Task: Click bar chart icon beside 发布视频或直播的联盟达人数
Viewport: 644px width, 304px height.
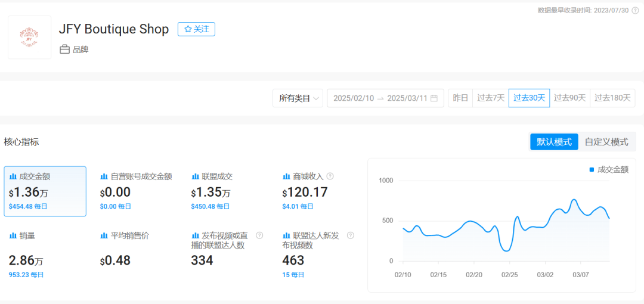Action: tap(196, 236)
